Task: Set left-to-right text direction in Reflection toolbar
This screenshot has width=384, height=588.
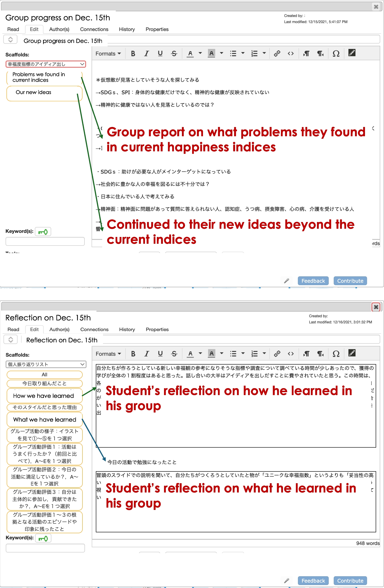Action: [306, 354]
